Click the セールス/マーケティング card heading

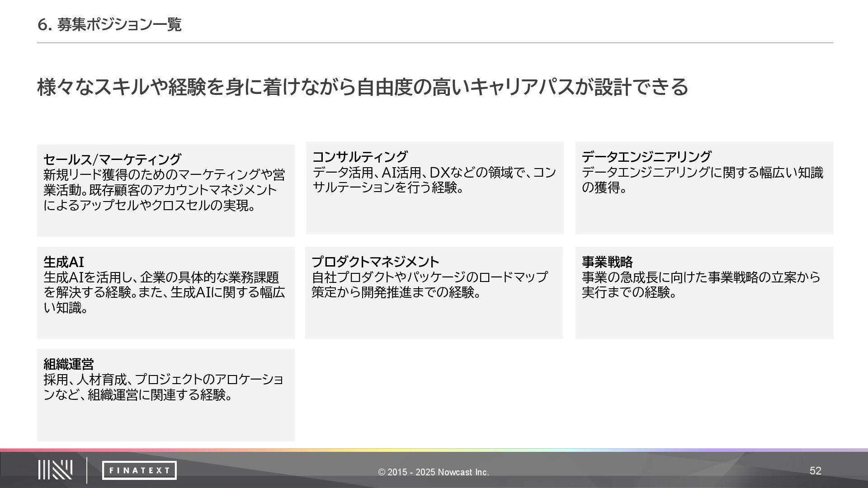click(x=112, y=160)
